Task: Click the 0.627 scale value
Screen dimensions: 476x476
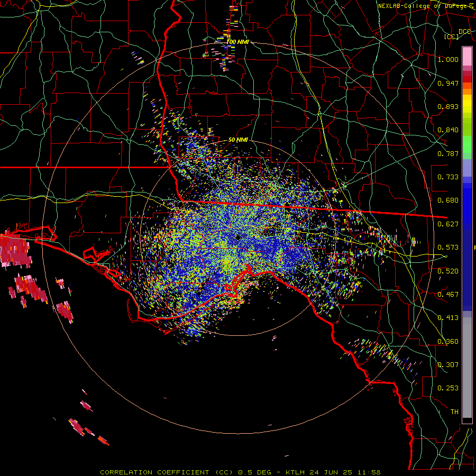Action: click(448, 224)
